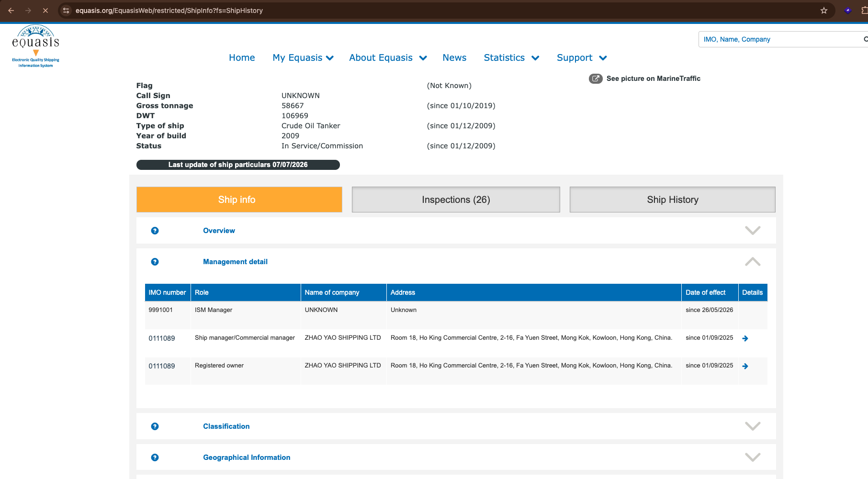This screenshot has height=479, width=868.
Task: Click the Details column header
Action: pyautogui.click(x=753, y=292)
